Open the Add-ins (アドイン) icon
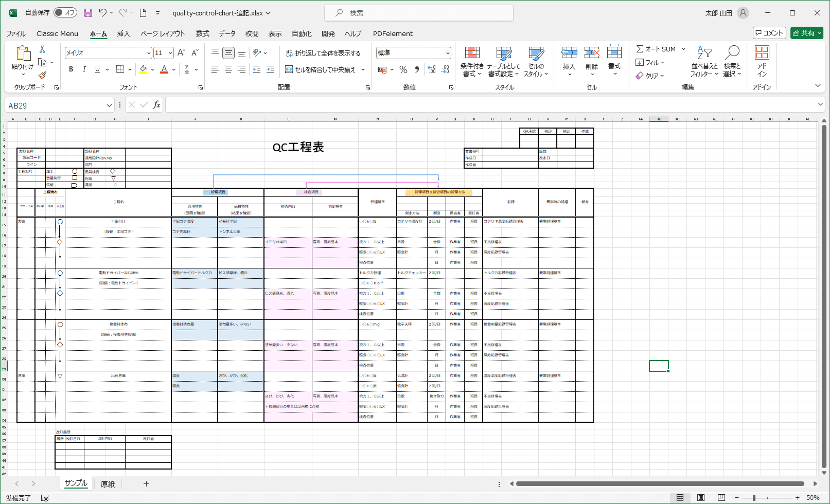Viewport: 830px width, 504px height. 762,61
